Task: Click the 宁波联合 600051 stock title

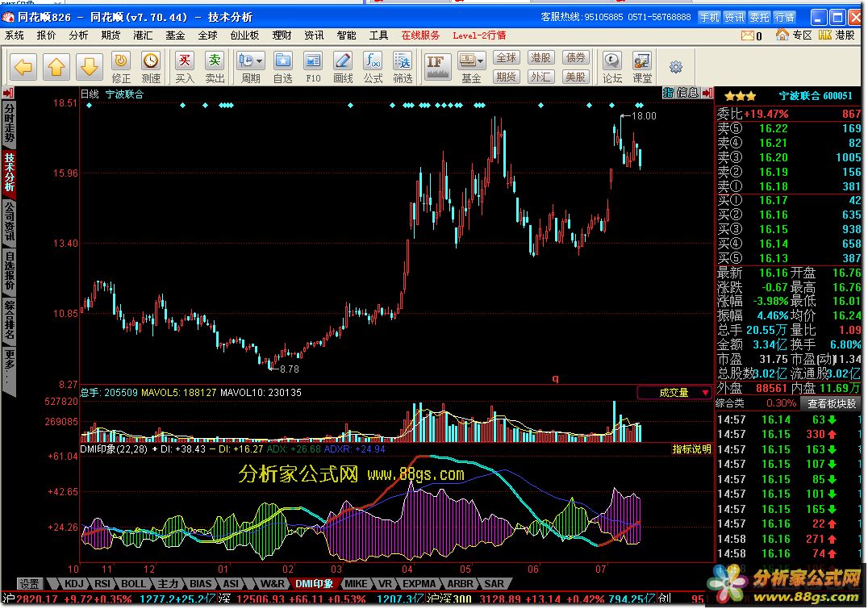Action: coord(816,96)
